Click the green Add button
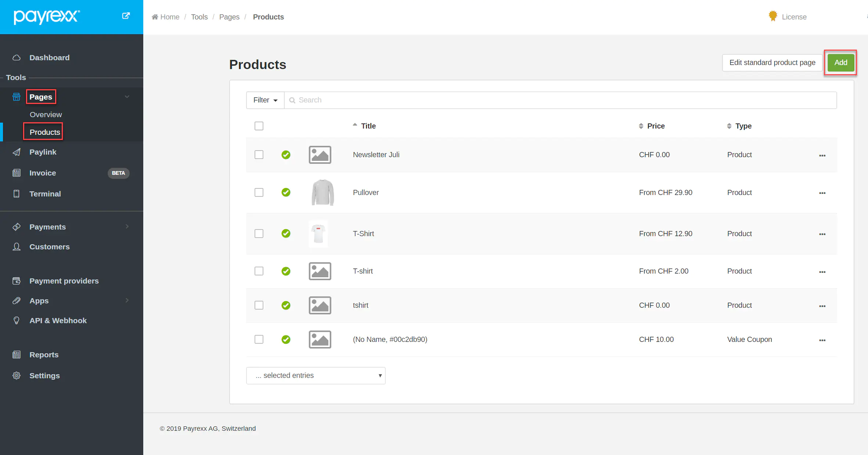The width and height of the screenshot is (868, 455). (x=840, y=62)
